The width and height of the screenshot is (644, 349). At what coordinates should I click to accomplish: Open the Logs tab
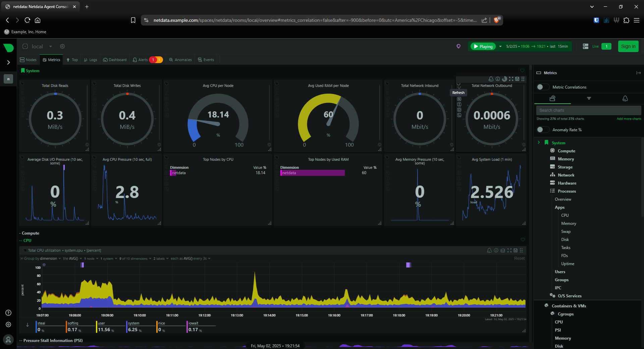click(x=91, y=60)
